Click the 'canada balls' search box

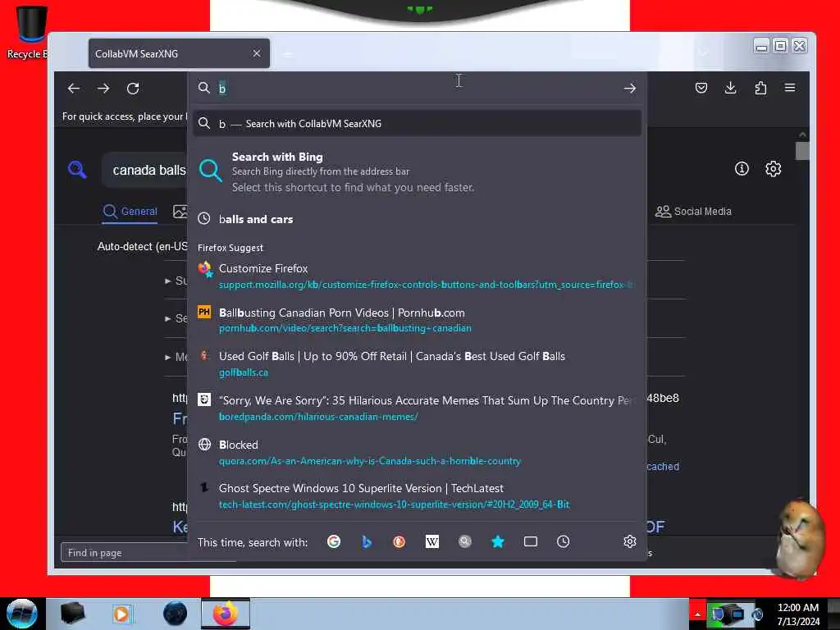point(144,171)
